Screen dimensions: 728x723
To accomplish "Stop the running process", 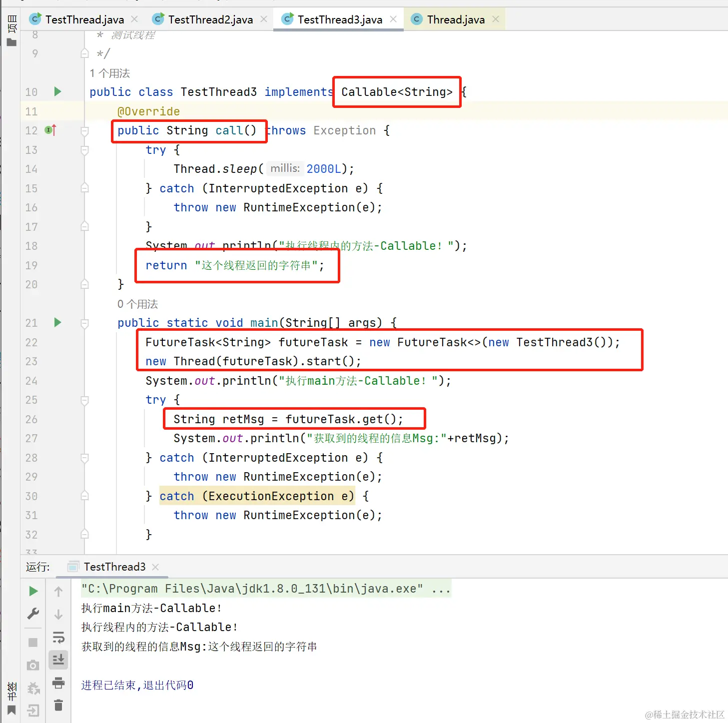I will tap(33, 643).
